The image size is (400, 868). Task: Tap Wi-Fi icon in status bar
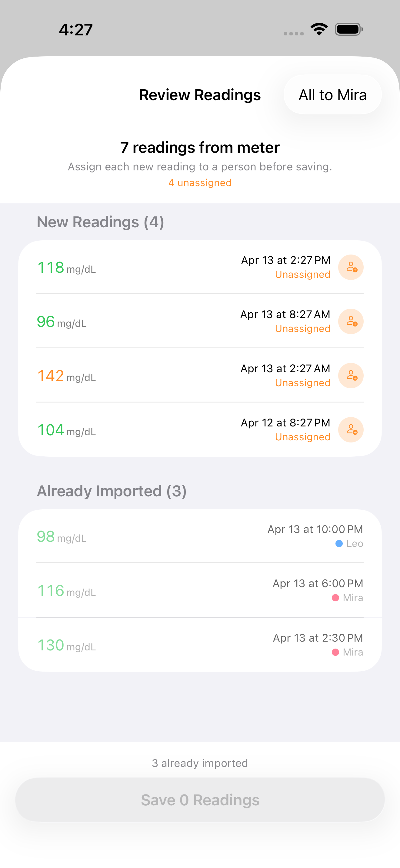319,29
